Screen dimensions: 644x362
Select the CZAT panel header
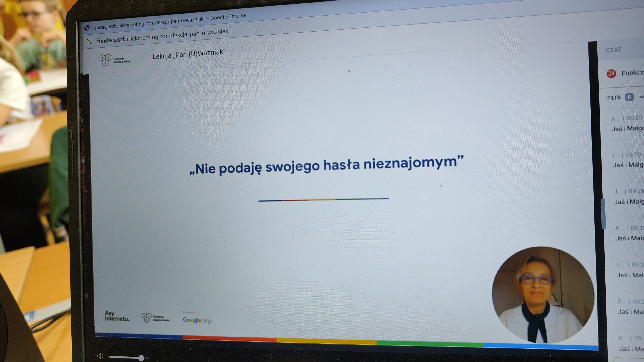pos(613,50)
